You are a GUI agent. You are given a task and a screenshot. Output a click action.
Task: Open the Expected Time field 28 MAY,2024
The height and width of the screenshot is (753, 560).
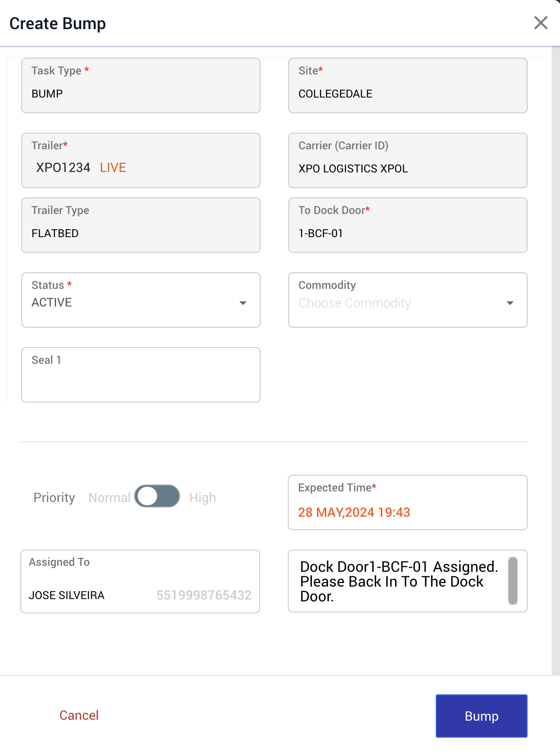408,502
